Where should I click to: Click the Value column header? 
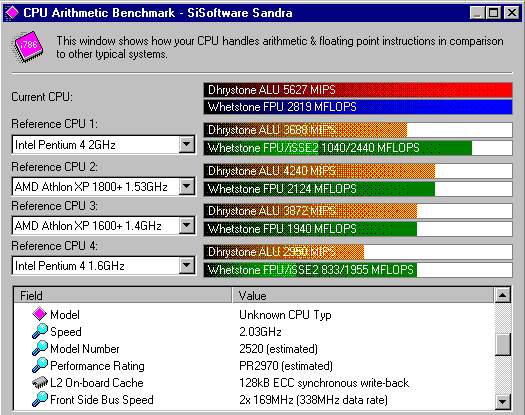click(x=363, y=295)
